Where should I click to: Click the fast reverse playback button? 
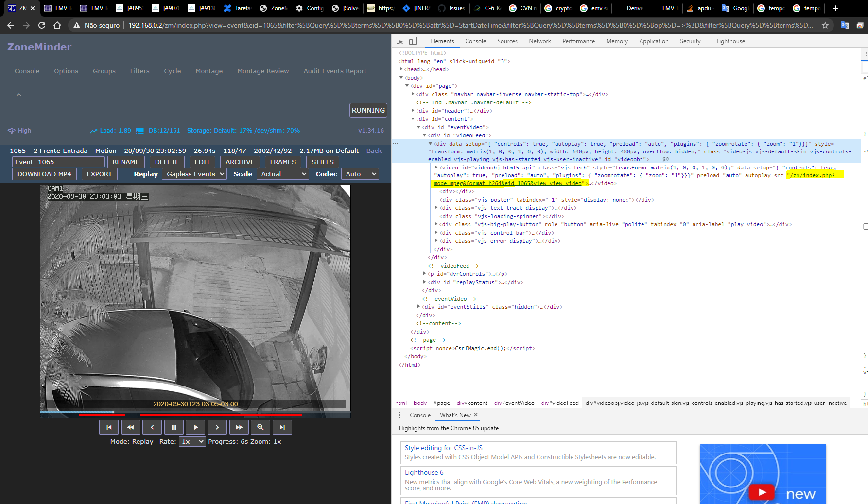(130, 427)
